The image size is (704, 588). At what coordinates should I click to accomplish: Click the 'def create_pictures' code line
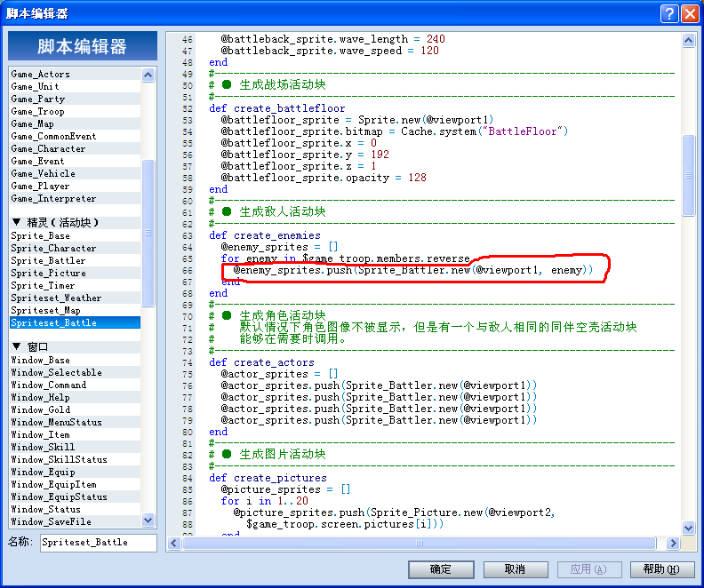(268, 478)
